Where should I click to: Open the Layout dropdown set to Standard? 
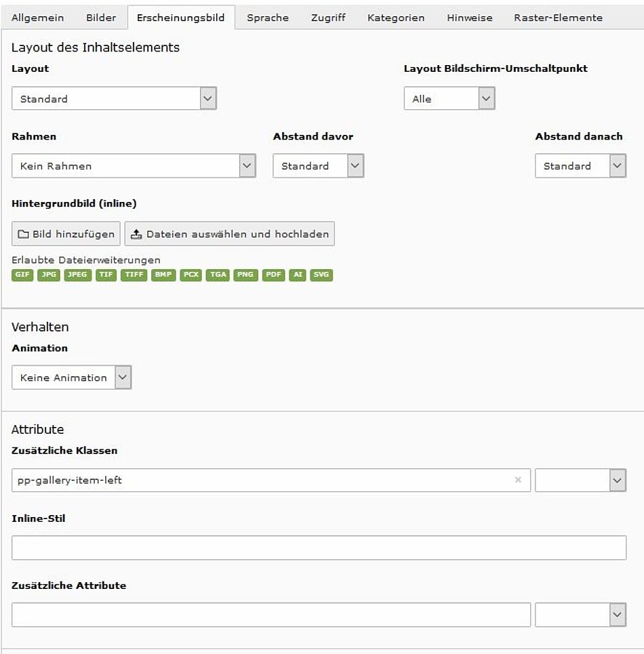click(x=114, y=98)
